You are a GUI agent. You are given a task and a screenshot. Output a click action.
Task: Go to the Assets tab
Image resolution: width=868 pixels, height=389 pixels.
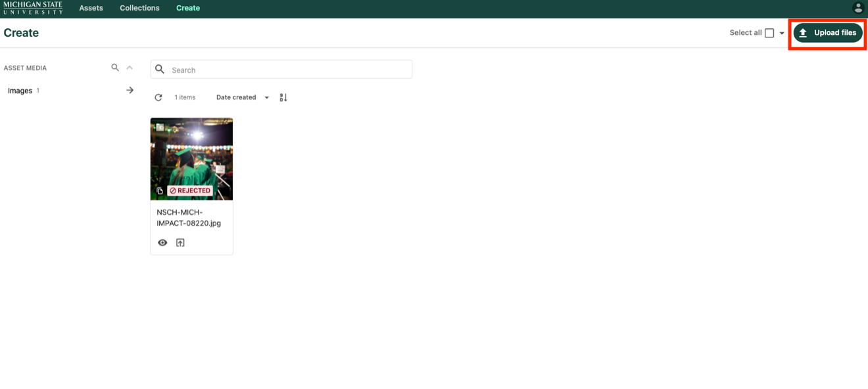pyautogui.click(x=91, y=8)
